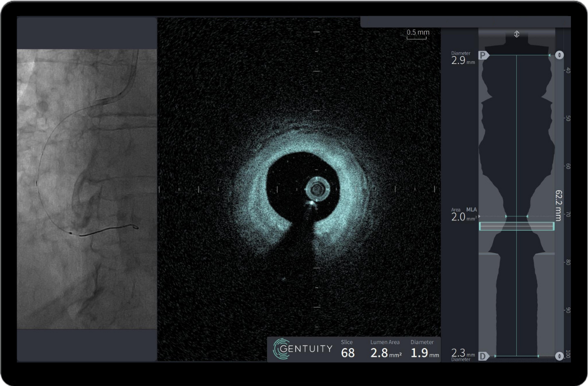Click the distal marker round stepper handle
The height and width of the screenshot is (386, 588).
click(559, 356)
